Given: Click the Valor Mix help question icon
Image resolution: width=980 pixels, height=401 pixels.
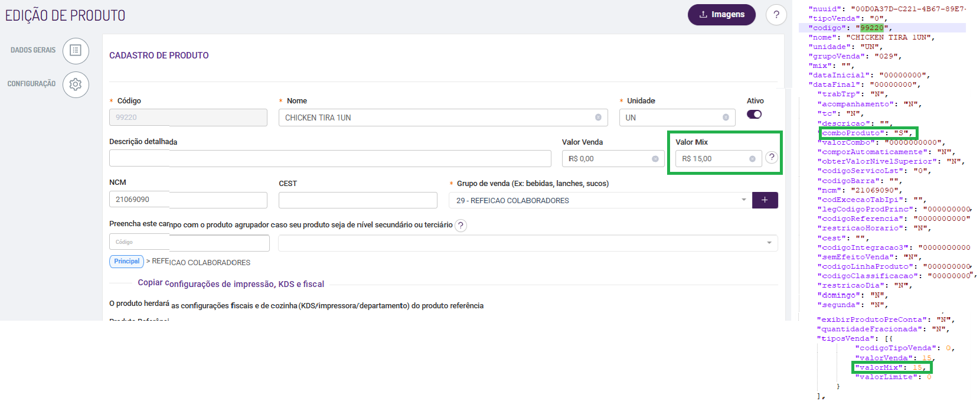Looking at the screenshot, I should 771,158.
